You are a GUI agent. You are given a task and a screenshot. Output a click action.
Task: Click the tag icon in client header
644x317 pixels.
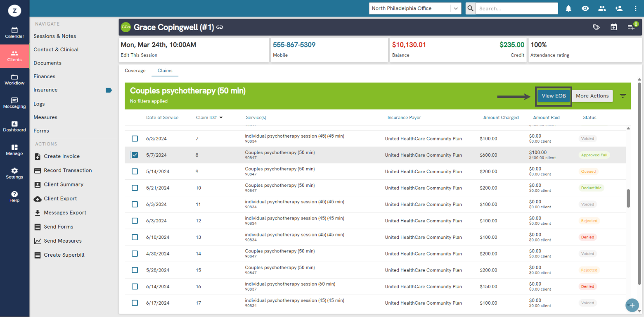(x=596, y=27)
